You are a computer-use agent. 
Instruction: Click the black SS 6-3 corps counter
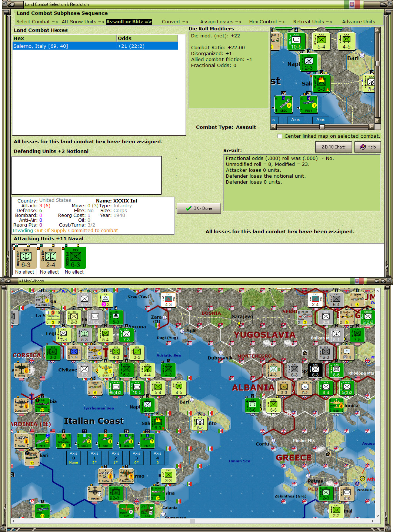(315, 371)
